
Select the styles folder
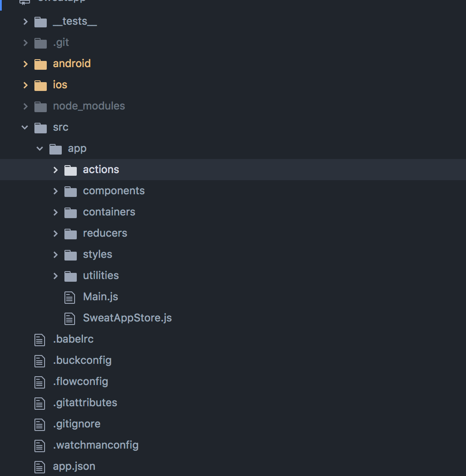click(97, 254)
